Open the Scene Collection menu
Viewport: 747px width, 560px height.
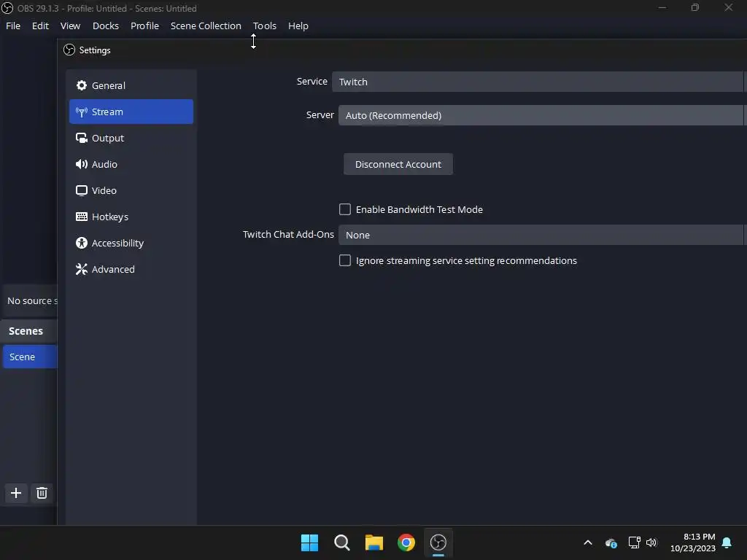[206, 26]
